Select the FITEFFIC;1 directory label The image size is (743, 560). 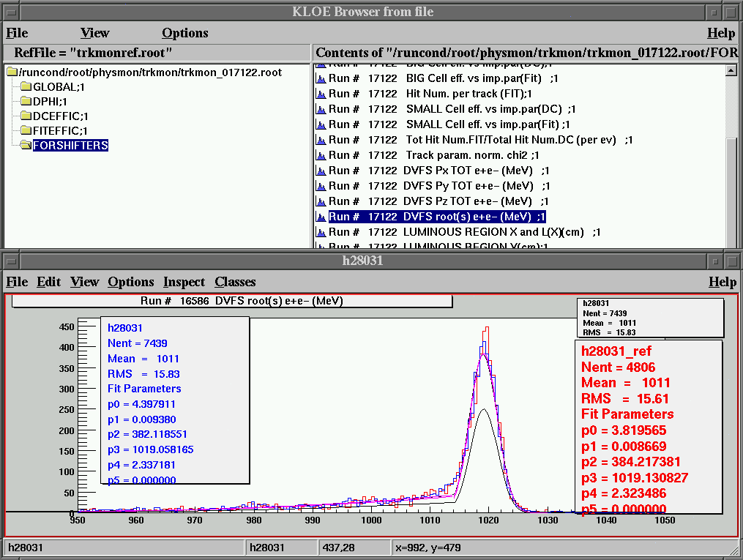click(x=60, y=131)
